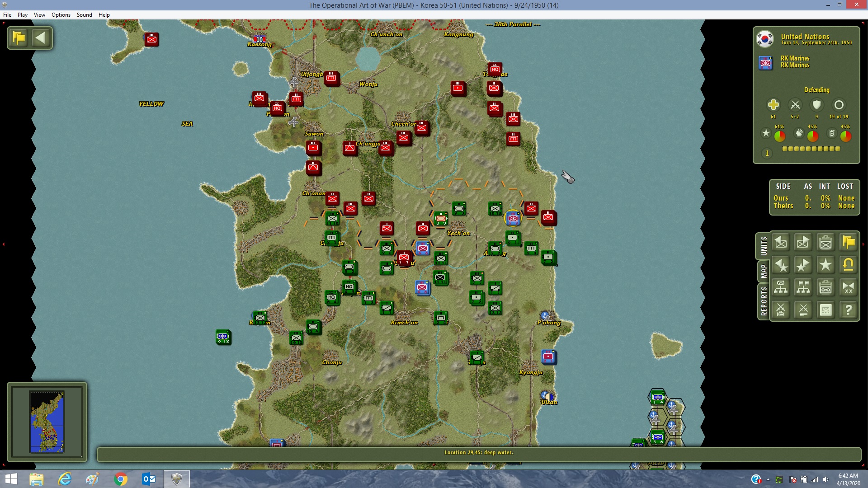This screenshot has height=488, width=868.
Task: Click the circle movement icon in unit panel
Action: tap(839, 105)
